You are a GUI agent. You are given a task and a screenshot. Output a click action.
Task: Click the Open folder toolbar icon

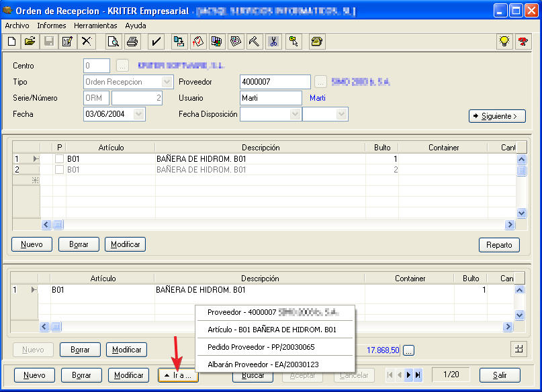pyautogui.click(x=30, y=42)
